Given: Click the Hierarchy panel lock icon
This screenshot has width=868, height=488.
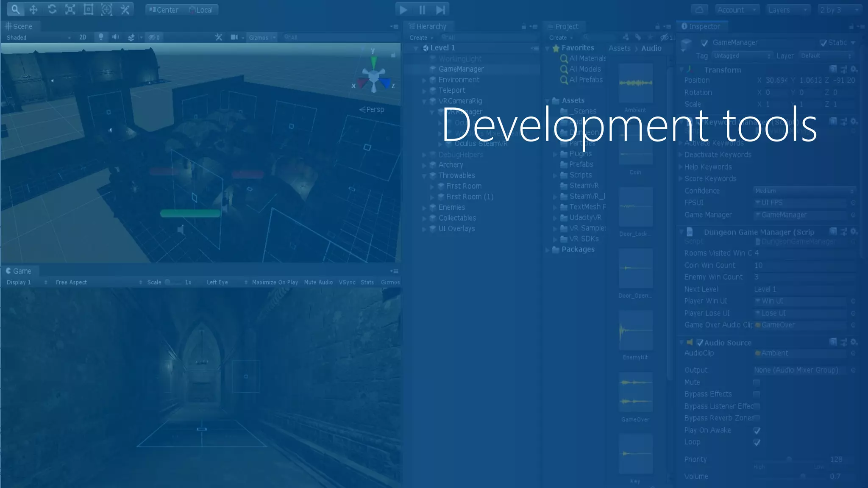Looking at the screenshot, I should pyautogui.click(x=524, y=26).
